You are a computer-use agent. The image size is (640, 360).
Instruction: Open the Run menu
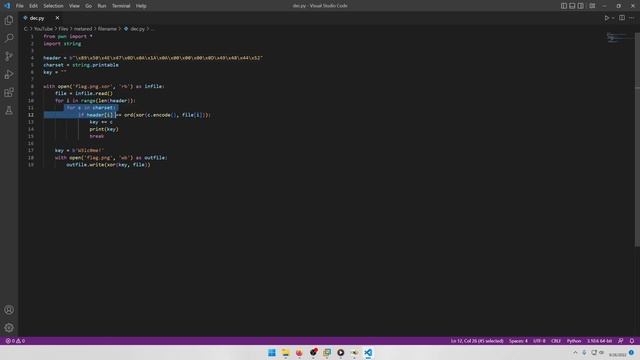click(x=102, y=6)
